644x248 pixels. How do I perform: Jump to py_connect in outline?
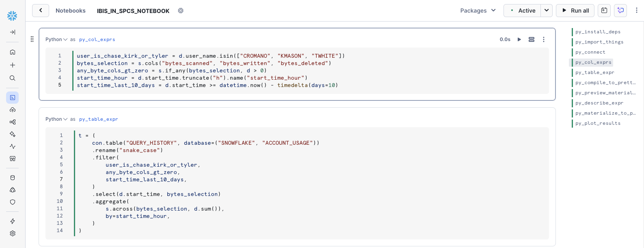[x=590, y=52]
